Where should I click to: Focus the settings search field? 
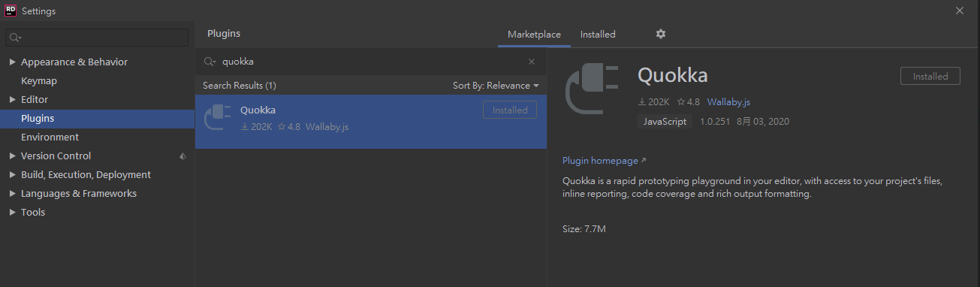pyautogui.click(x=97, y=38)
